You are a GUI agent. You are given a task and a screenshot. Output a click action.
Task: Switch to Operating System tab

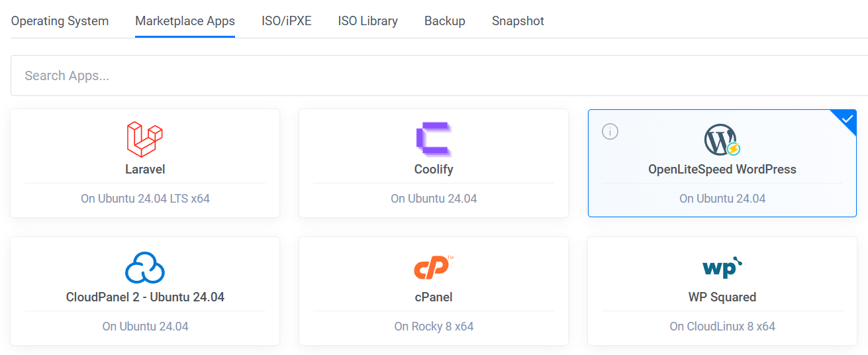click(x=60, y=21)
